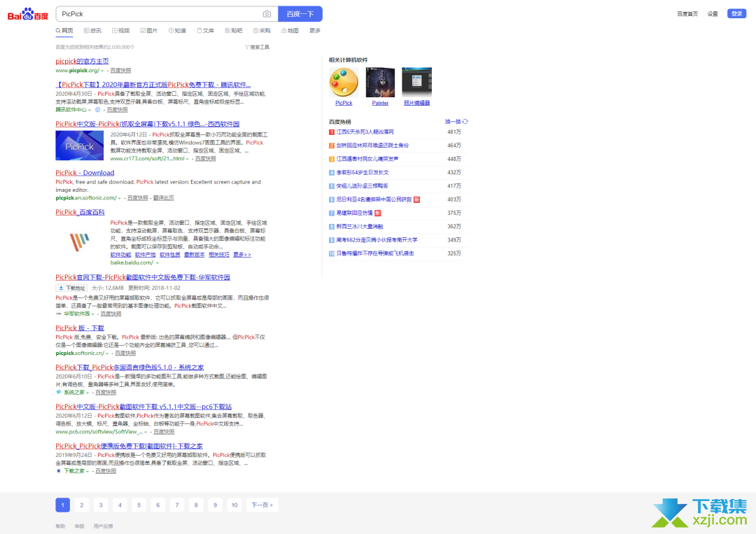Expand dropdown beside picpick.en.softonic.com

(x=120, y=198)
